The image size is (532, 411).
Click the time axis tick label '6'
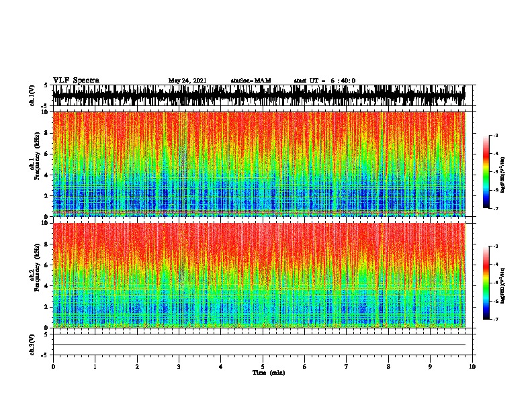pos(305,367)
